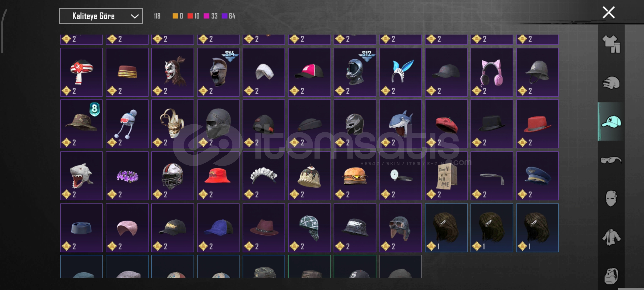This screenshot has height=290, width=644.
Task: Select the hamburger hat item
Action: point(355,176)
